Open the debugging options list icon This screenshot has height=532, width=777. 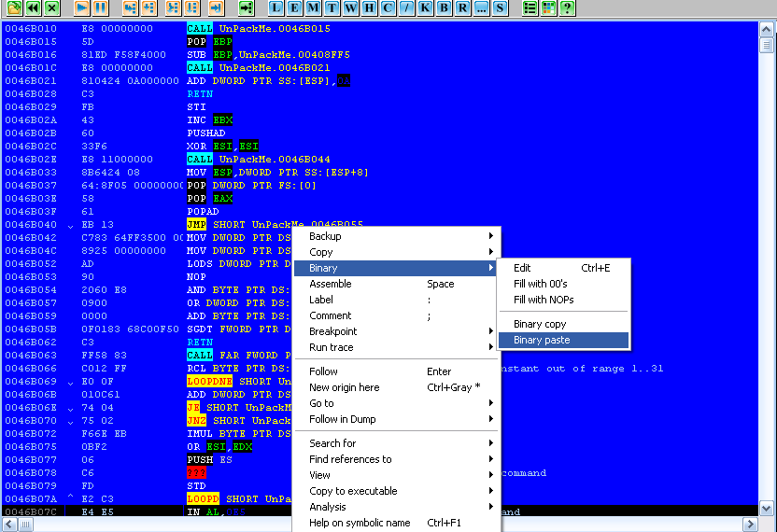(x=530, y=7)
